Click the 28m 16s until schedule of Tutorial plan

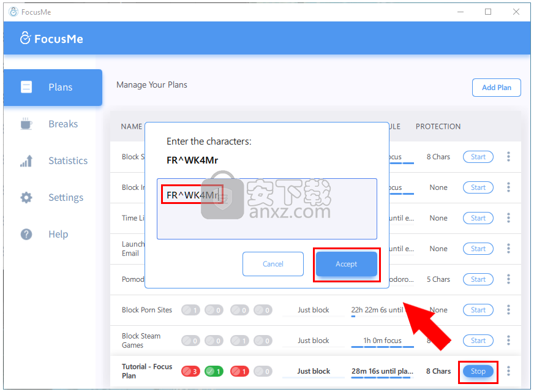tap(382, 371)
